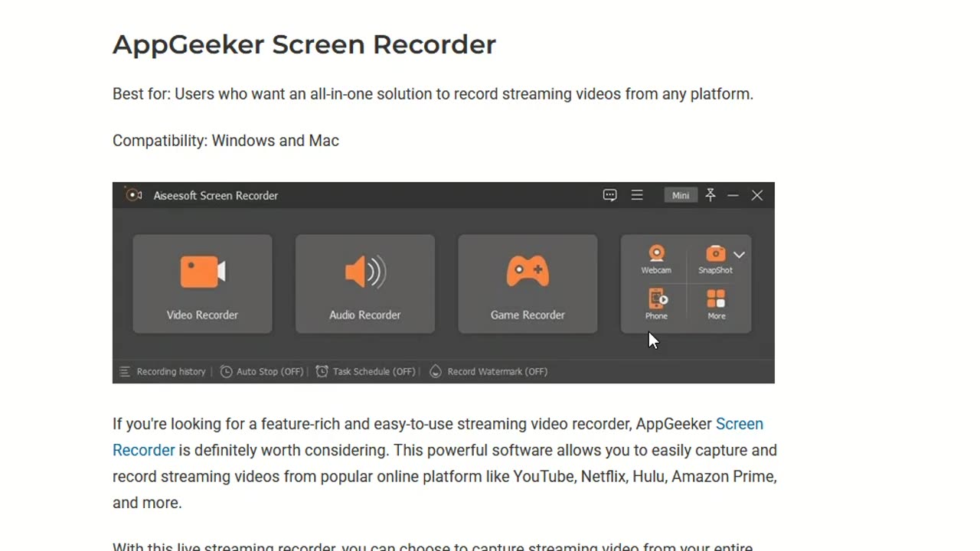This screenshot has height=551, width=980.
Task: Click the 'Compatibility: Windows and Mac' text
Action: (226, 141)
